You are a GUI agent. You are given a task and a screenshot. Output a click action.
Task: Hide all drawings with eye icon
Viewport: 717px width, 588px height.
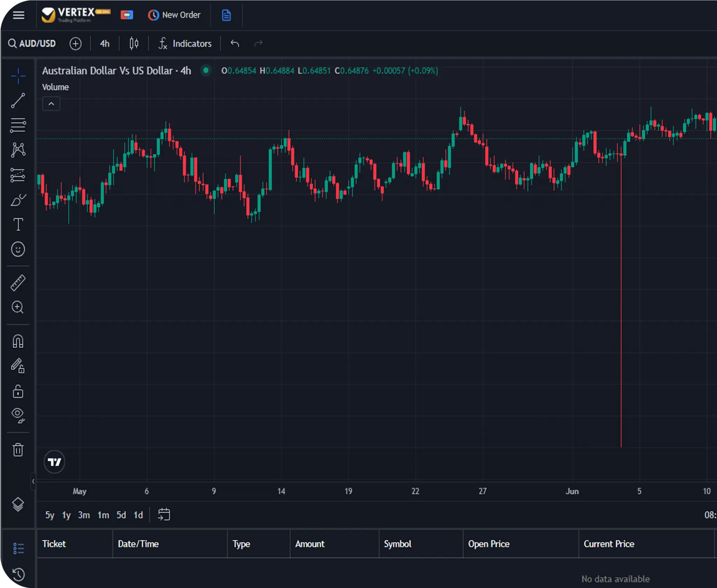tap(18, 415)
